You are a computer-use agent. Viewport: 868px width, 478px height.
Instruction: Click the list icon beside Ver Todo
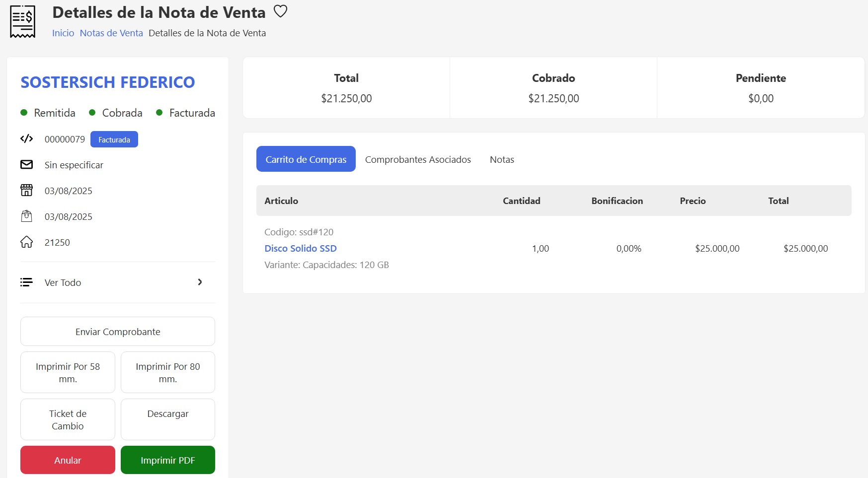click(x=27, y=282)
